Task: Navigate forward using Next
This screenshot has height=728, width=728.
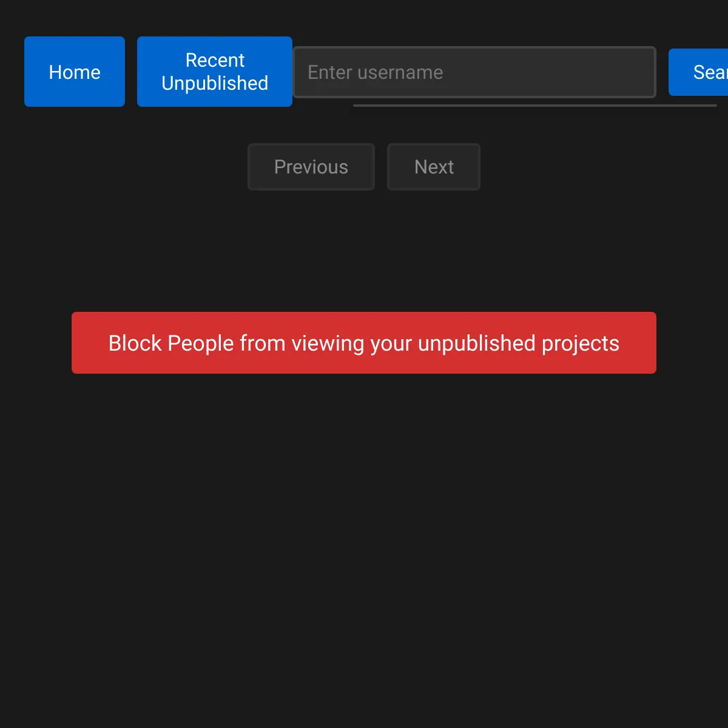Action: point(433,167)
